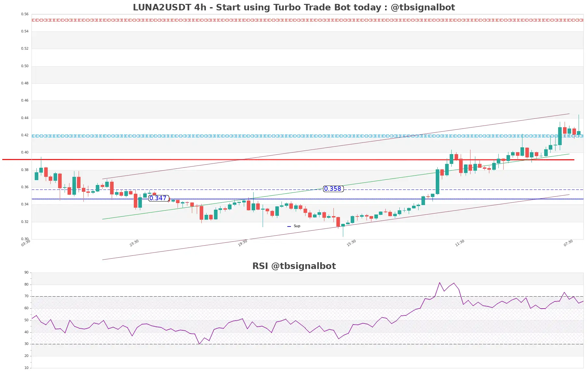This screenshot has width=588, height=392.
Task: Click the RSI 40 axis label
Action: (26, 332)
